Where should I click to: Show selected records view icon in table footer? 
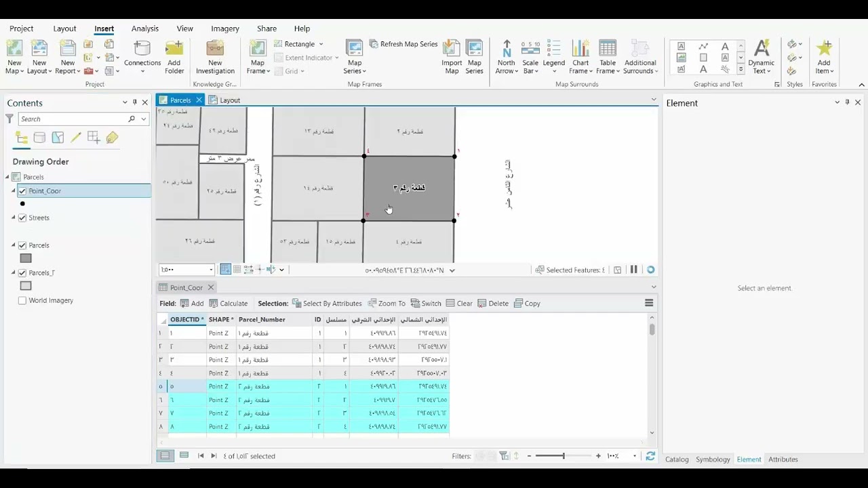[x=184, y=456]
